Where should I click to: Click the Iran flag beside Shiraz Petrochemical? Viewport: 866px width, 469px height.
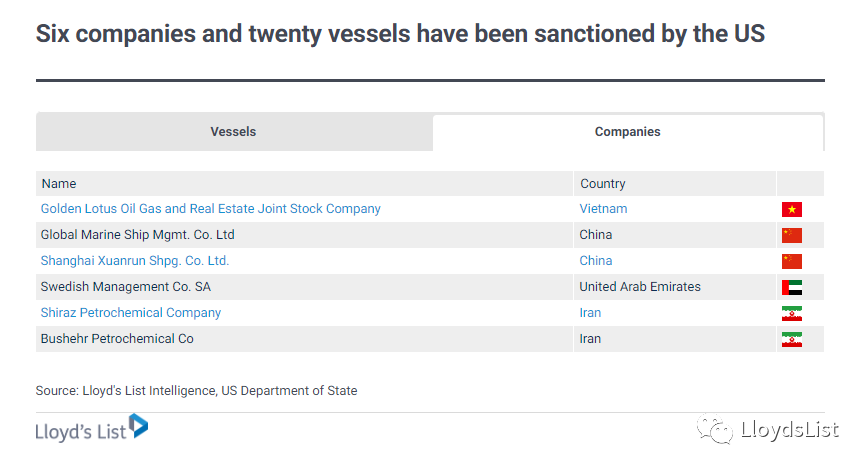tap(791, 313)
